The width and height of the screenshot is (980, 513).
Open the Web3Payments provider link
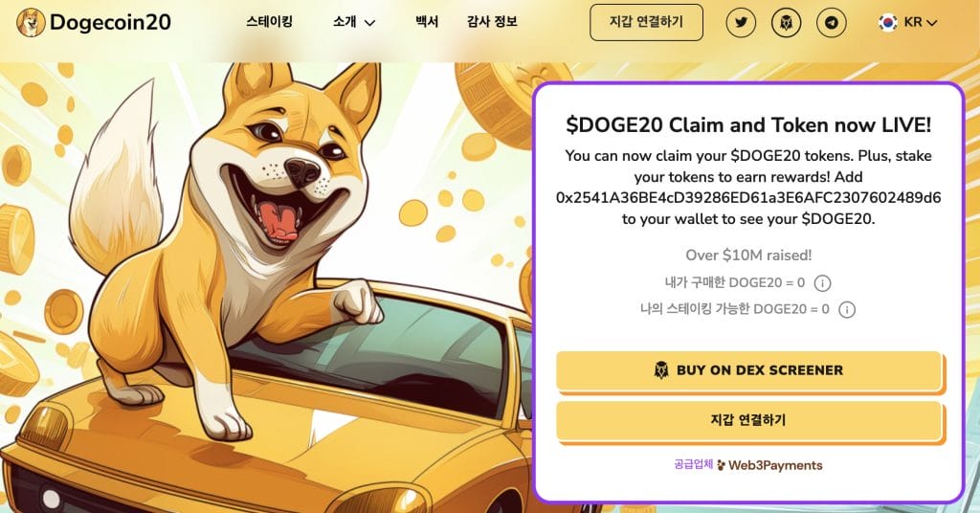[769, 465]
